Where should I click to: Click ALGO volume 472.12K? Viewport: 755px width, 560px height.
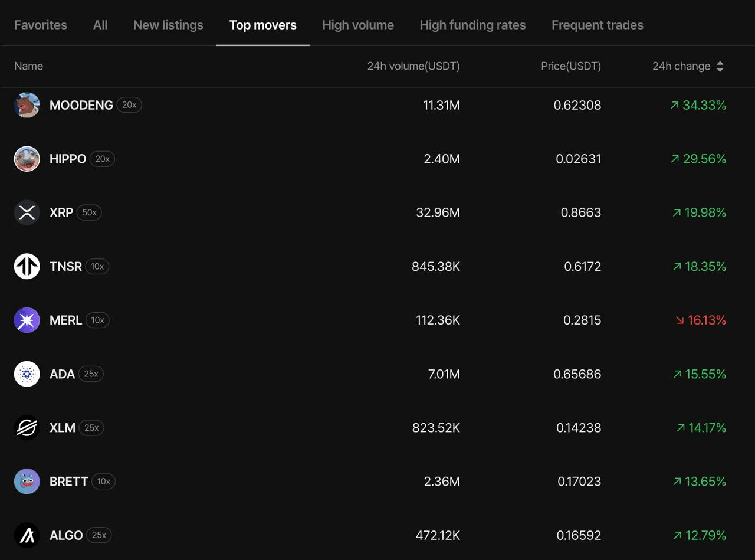click(438, 535)
